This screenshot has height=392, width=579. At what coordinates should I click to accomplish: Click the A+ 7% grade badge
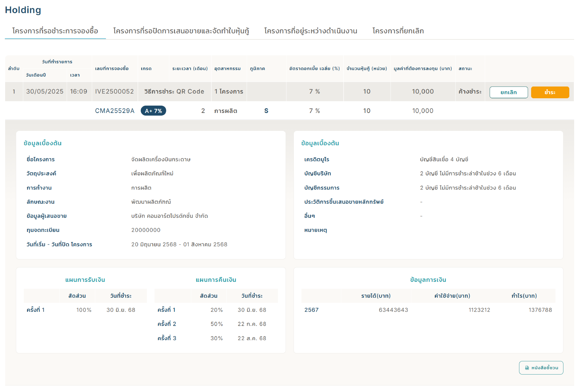153,111
